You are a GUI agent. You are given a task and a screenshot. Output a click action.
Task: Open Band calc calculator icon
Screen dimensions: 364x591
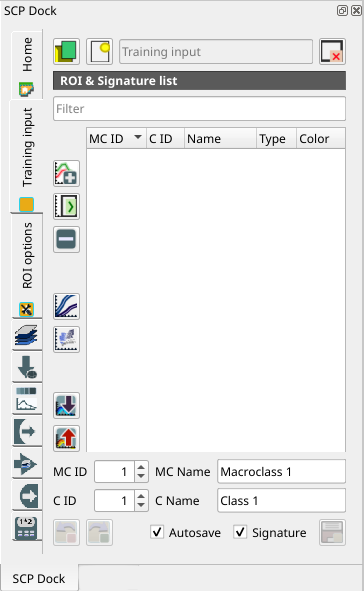click(x=27, y=527)
